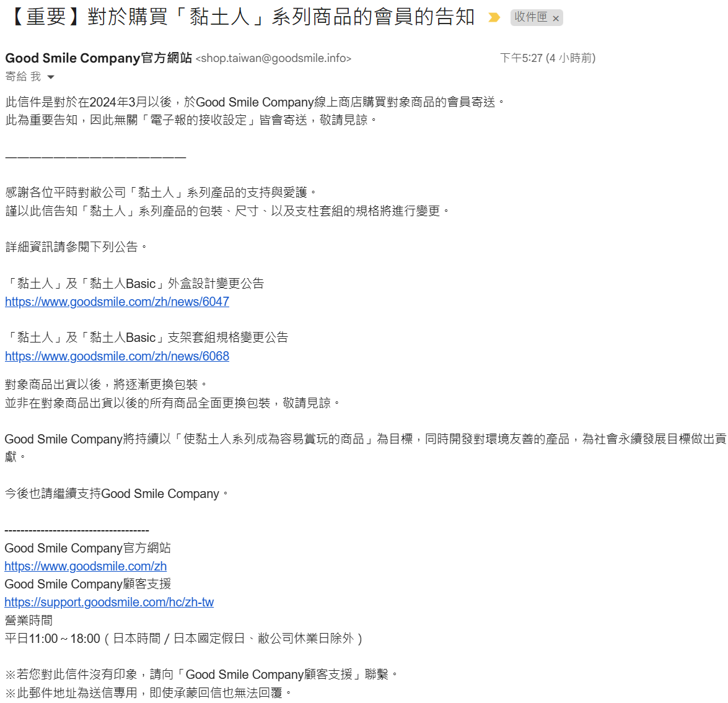This screenshot has width=728, height=703.
Task: Expand recipient details arrow next to 寄給 我
Action: click(51, 77)
